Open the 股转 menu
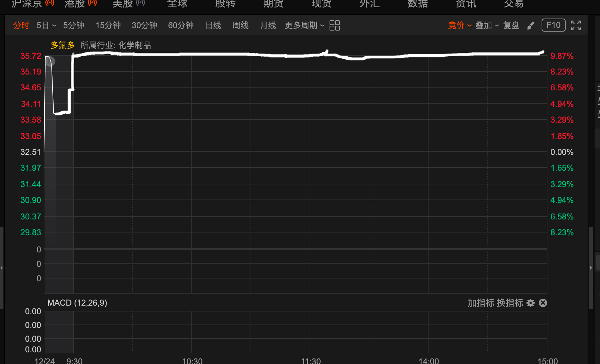 point(225,3)
